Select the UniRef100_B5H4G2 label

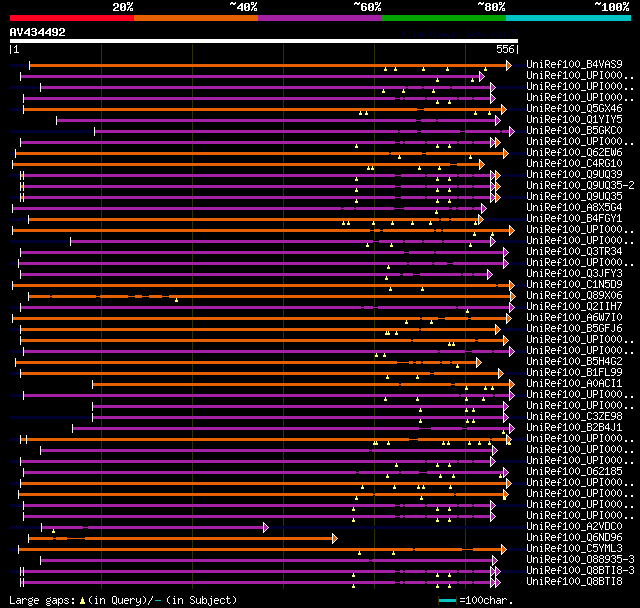pyautogui.click(x=574, y=362)
